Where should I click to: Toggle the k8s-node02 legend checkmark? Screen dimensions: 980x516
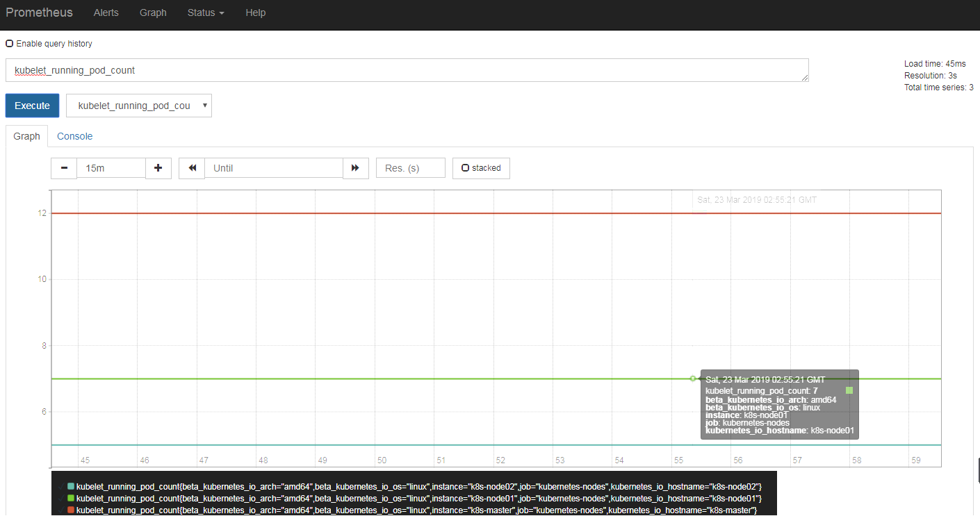(x=61, y=486)
